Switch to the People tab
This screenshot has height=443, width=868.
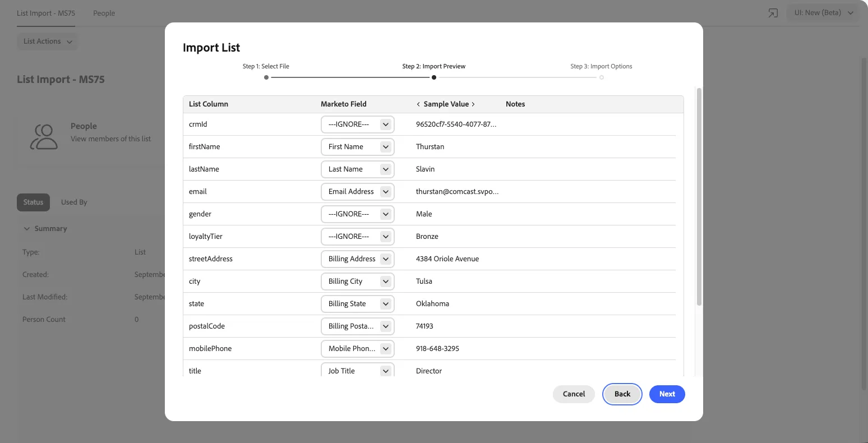tap(104, 13)
